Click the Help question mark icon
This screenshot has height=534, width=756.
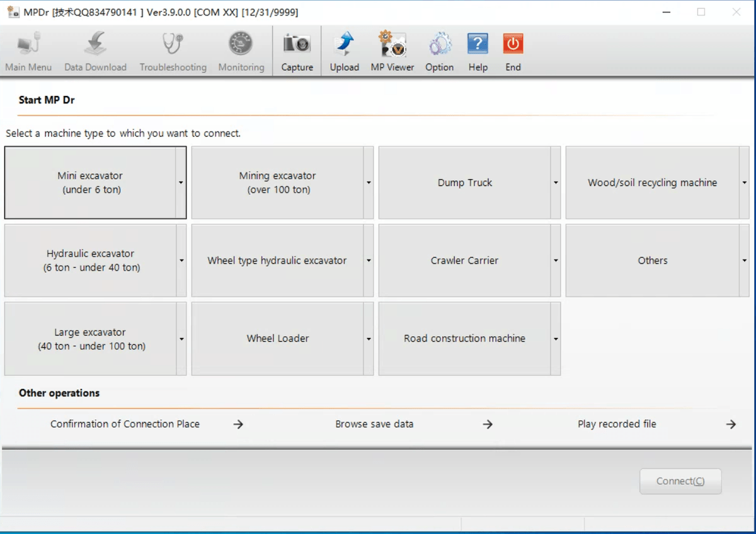(x=478, y=45)
